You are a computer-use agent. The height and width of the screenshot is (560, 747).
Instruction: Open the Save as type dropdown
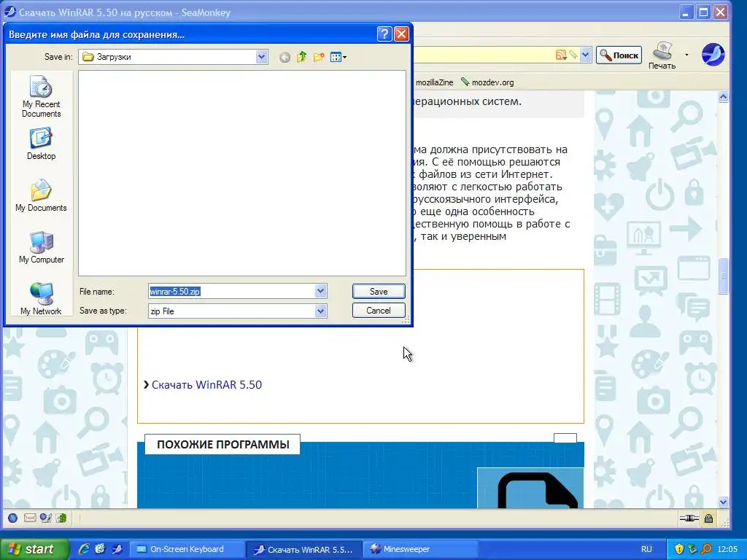[x=321, y=311]
